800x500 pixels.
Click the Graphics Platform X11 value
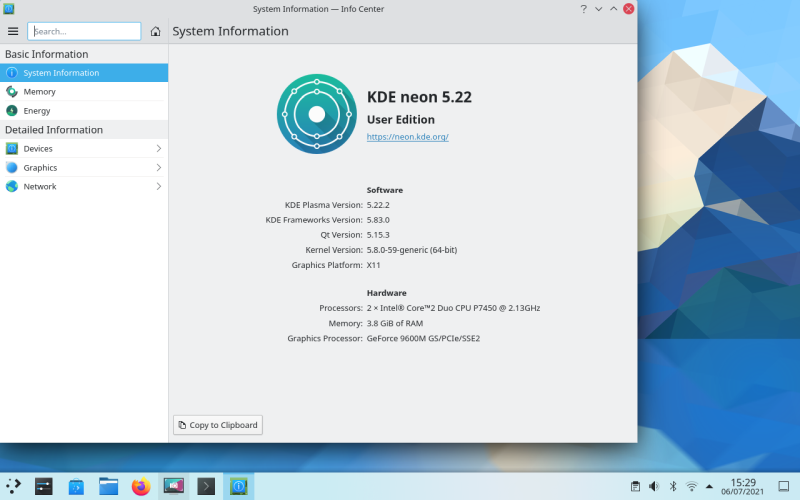pyautogui.click(x=373, y=265)
